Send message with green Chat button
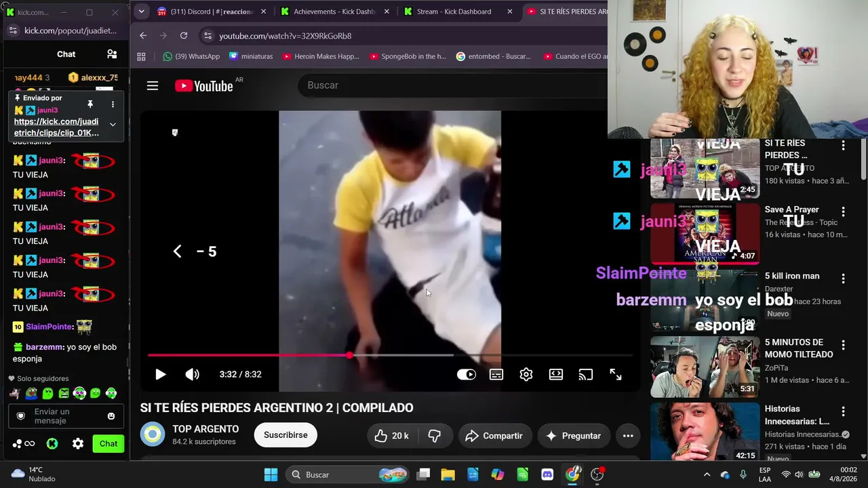Screen dimensions: 868x488 pyautogui.click(x=108, y=444)
